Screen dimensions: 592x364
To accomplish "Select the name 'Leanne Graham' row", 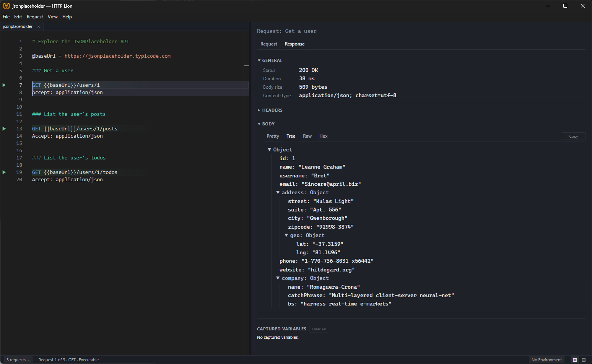I will pyautogui.click(x=312, y=167).
